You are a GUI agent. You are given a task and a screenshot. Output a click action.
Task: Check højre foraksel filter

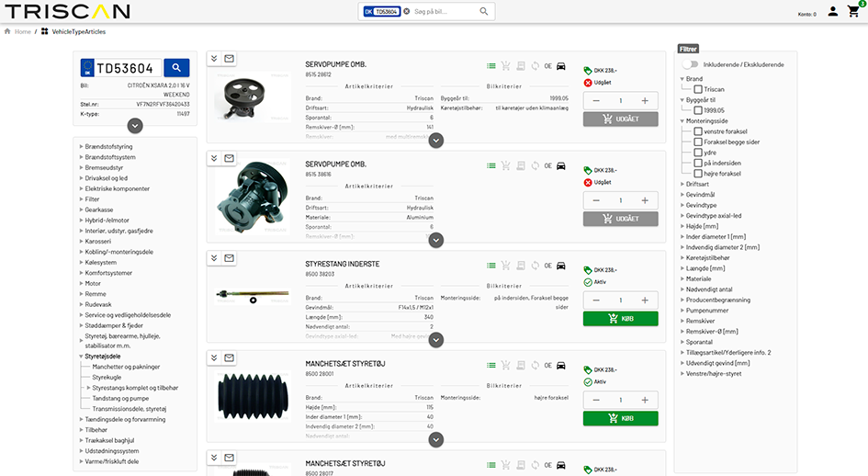pos(698,174)
